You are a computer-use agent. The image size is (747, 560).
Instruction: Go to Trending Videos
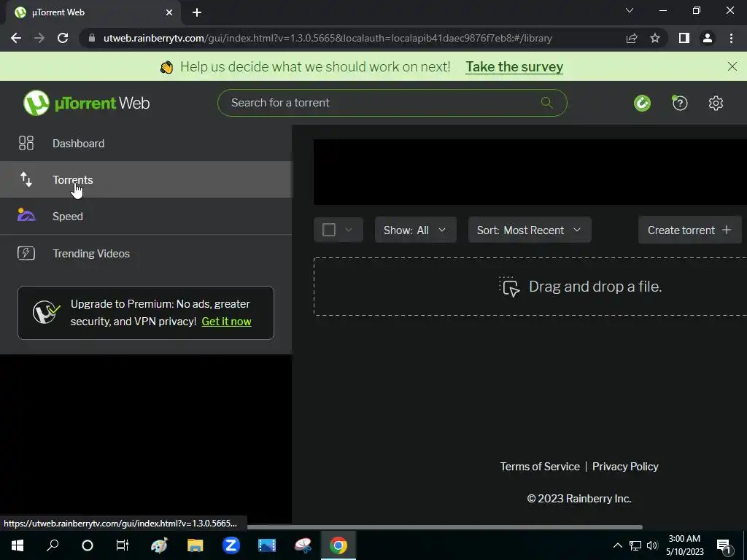point(146,253)
